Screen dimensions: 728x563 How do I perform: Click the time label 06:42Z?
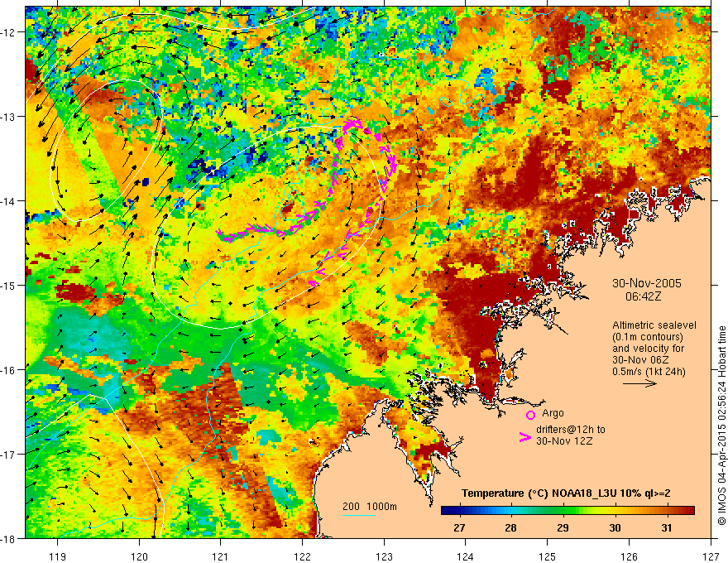tap(643, 296)
